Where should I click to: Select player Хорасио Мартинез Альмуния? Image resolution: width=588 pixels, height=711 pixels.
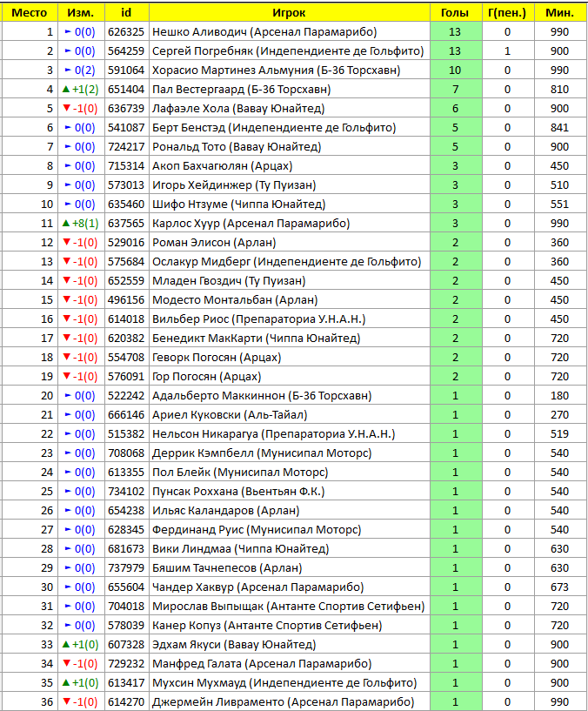pyautogui.click(x=232, y=70)
